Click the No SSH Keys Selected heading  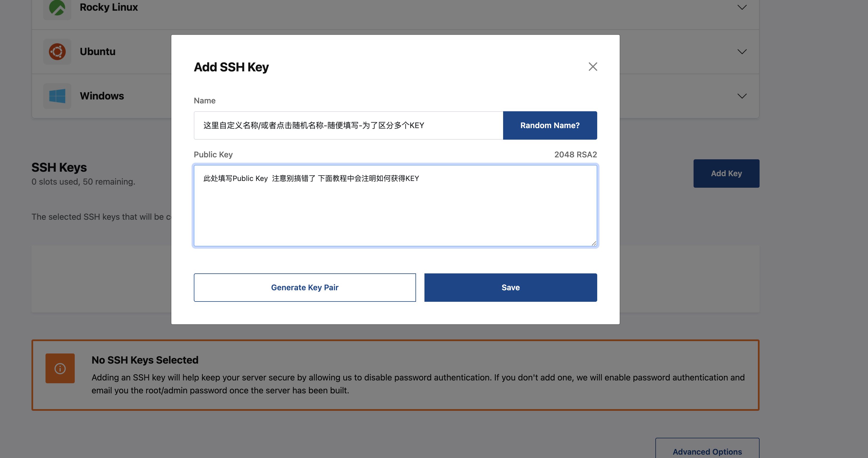point(145,360)
